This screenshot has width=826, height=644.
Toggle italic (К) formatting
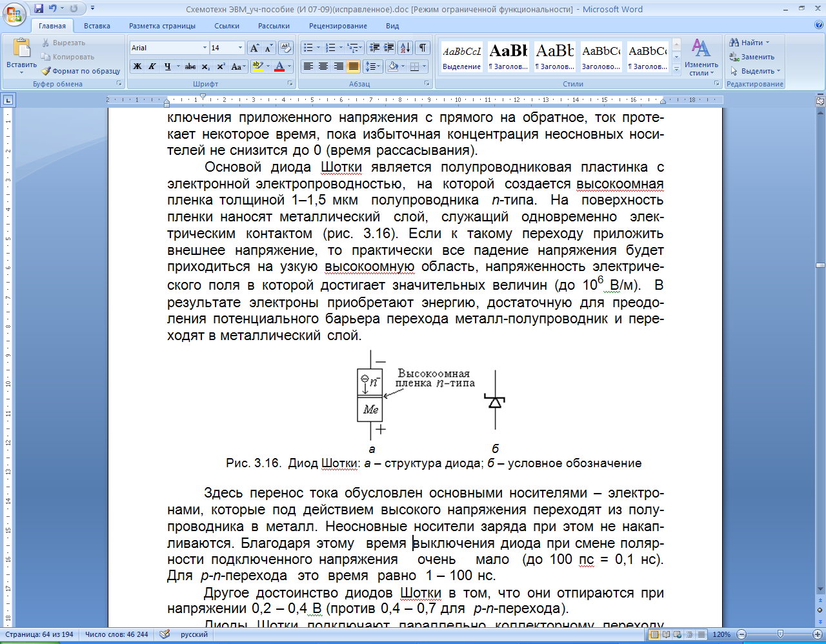click(x=152, y=66)
